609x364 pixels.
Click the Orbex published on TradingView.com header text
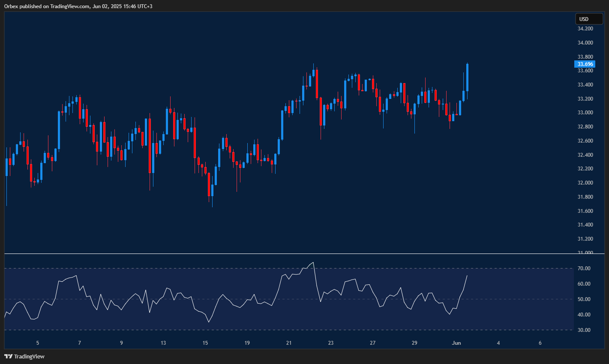click(x=78, y=6)
